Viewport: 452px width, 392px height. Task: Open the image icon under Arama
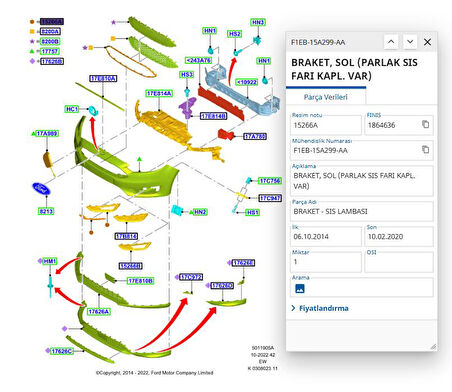coord(300,288)
